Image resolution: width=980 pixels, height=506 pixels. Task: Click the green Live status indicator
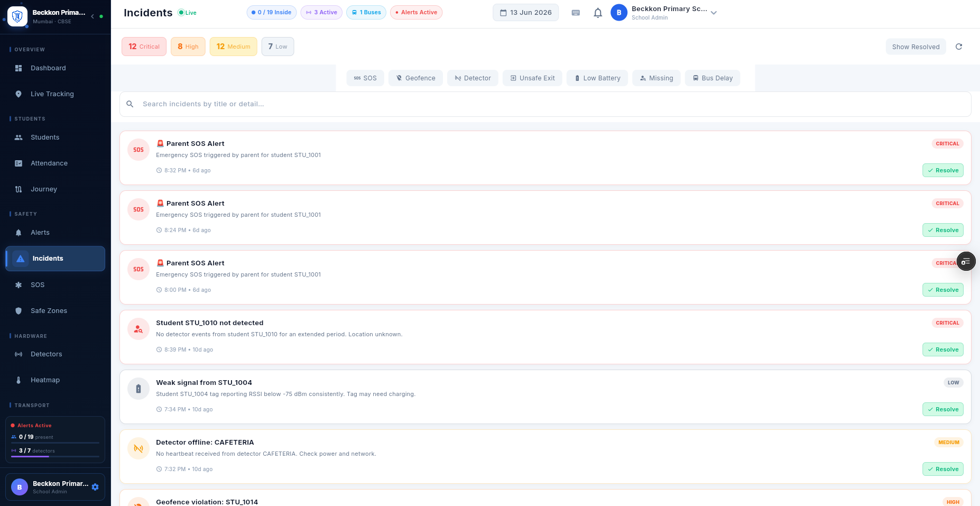click(x=187, y=13)
